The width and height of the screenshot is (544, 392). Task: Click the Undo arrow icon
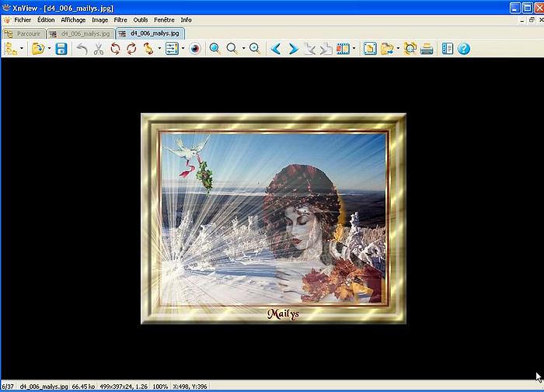pos(82,49)
